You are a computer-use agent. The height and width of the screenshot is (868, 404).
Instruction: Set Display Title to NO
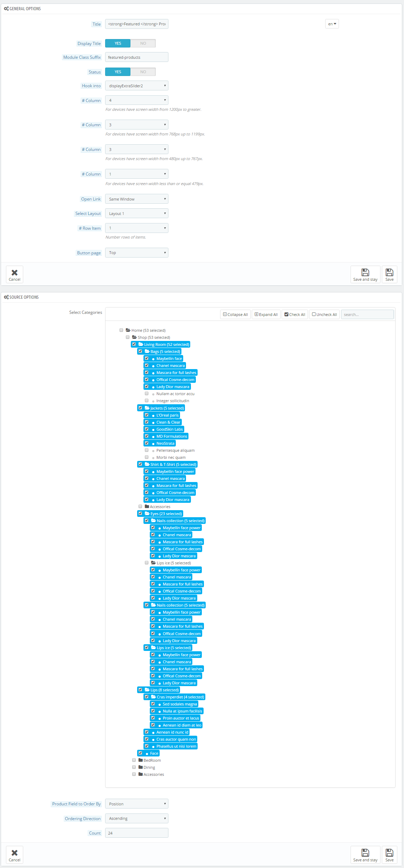pos(143,43)
